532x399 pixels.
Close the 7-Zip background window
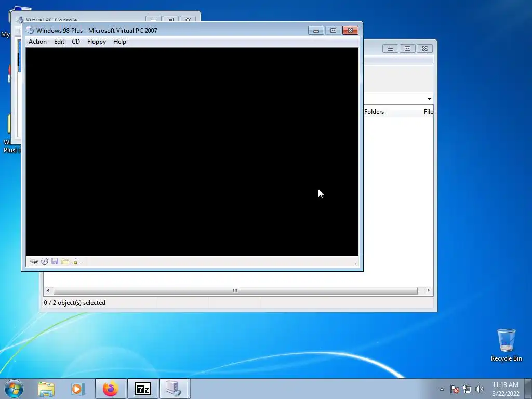coord(425,49)
